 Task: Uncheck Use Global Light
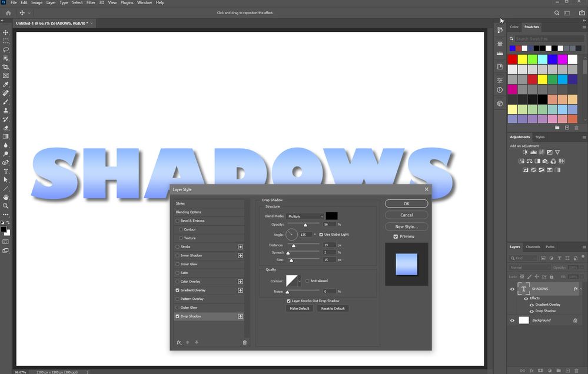[x=321, y=234]
